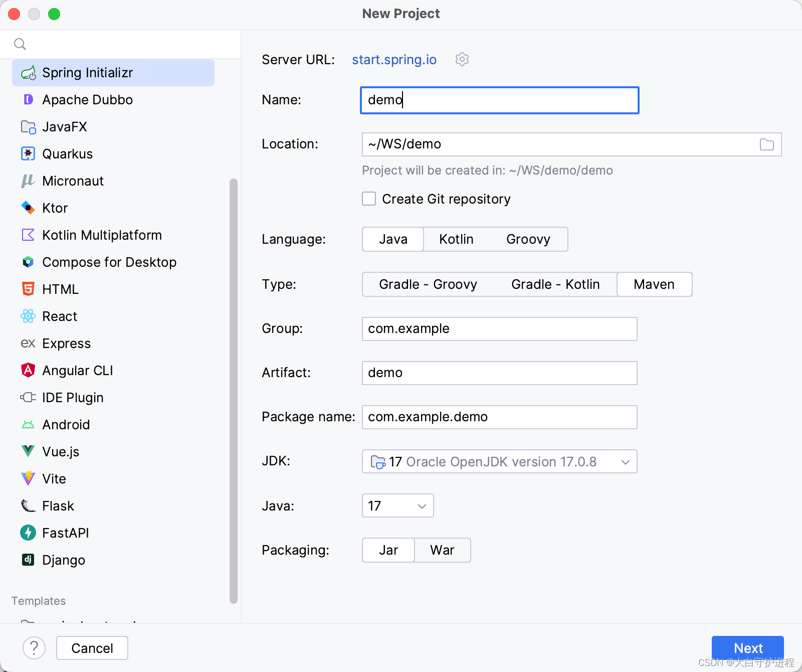Select Java as the language
The width and height of the screenshot is (802, 672).
[x=393, y=239]
